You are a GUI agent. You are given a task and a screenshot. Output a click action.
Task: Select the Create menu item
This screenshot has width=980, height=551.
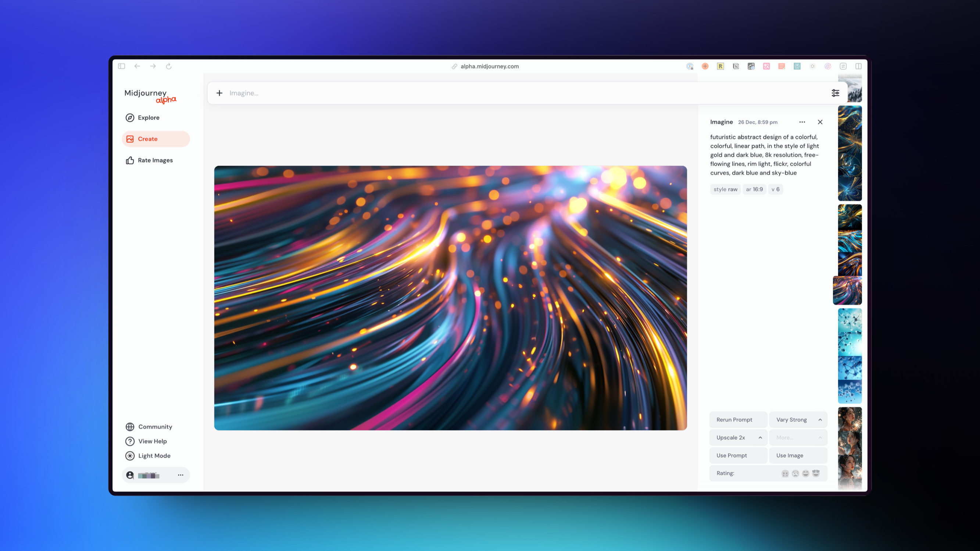coord(155,139)
